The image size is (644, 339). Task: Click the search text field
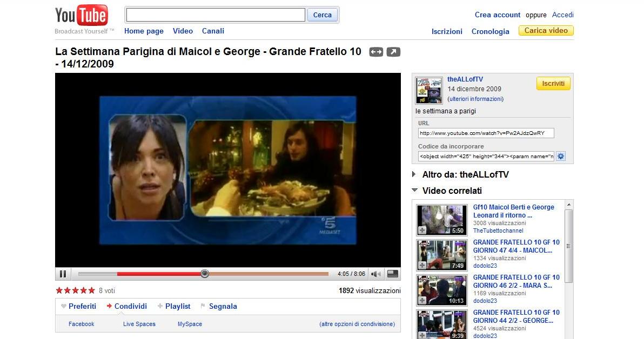pos(216,15)
